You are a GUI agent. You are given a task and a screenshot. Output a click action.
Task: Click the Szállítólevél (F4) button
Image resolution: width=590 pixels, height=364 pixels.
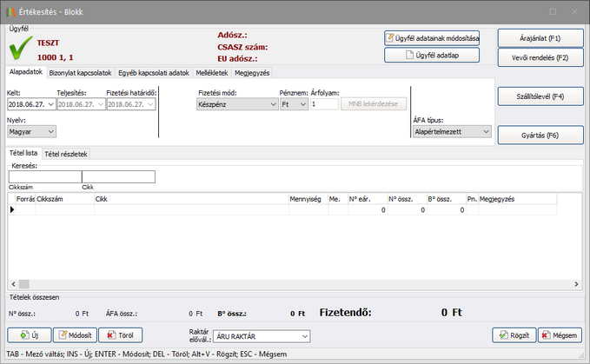(540, 96)
